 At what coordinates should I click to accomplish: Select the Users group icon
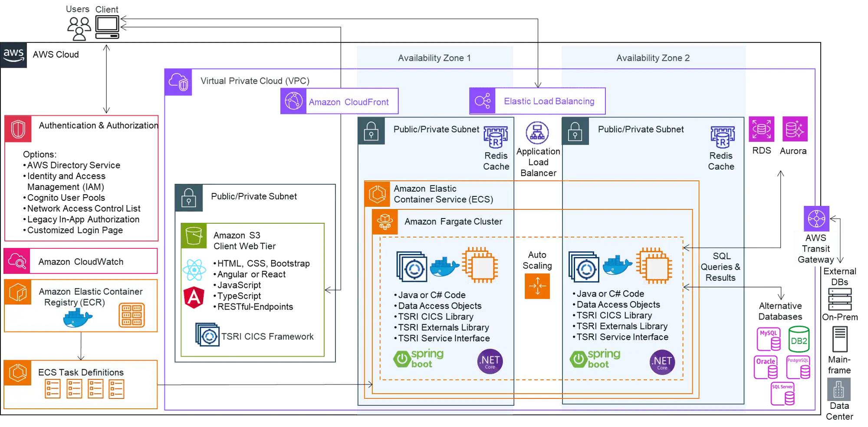79,29
